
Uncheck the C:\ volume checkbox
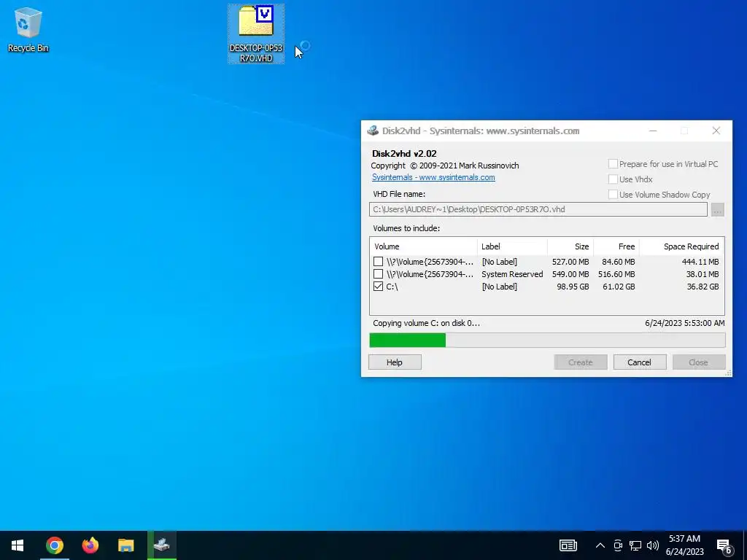pos(378,286)
